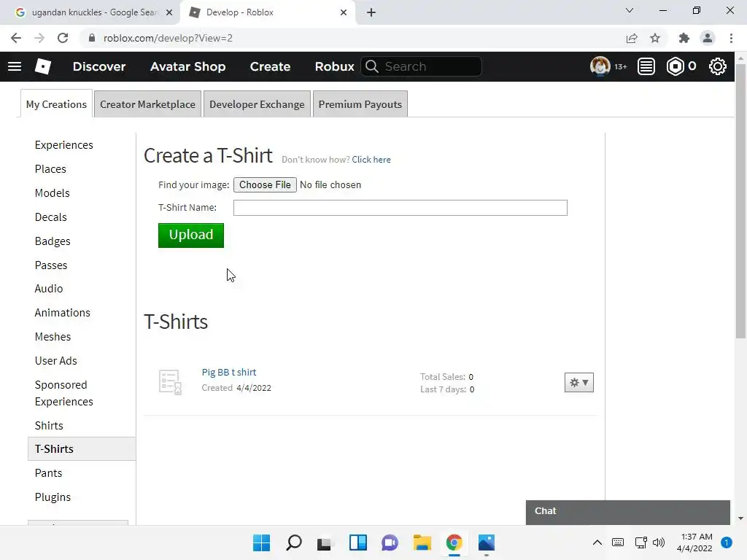Go forward in browser history
Screen dimensions: 747x560
39,38
